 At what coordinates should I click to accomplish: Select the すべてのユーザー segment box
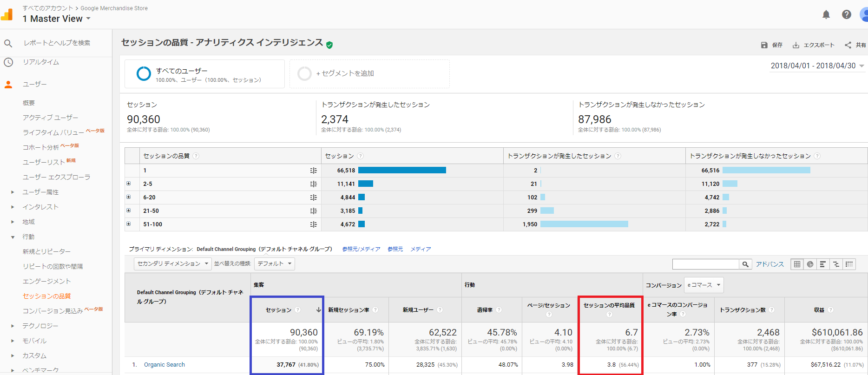coord(204,74)
